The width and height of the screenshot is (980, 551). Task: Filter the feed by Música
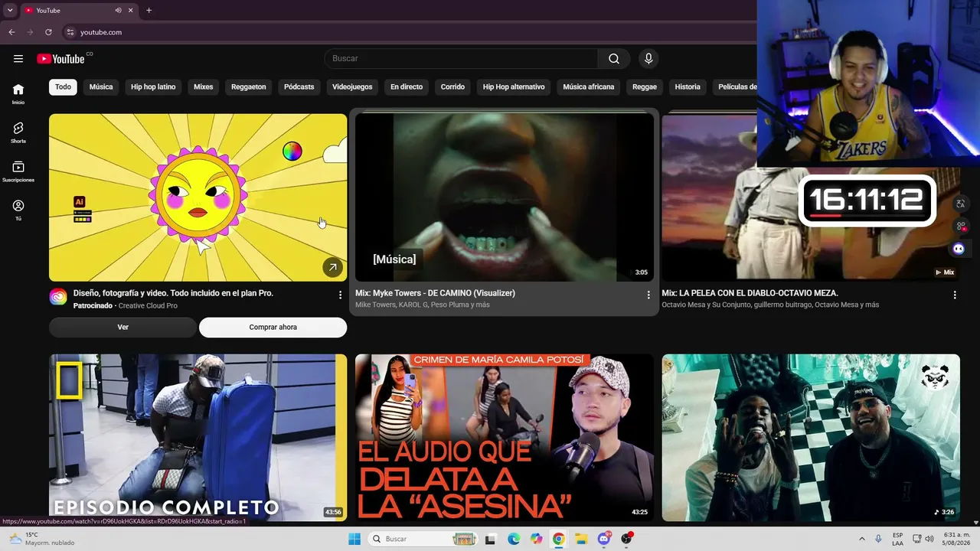[101, 87]
